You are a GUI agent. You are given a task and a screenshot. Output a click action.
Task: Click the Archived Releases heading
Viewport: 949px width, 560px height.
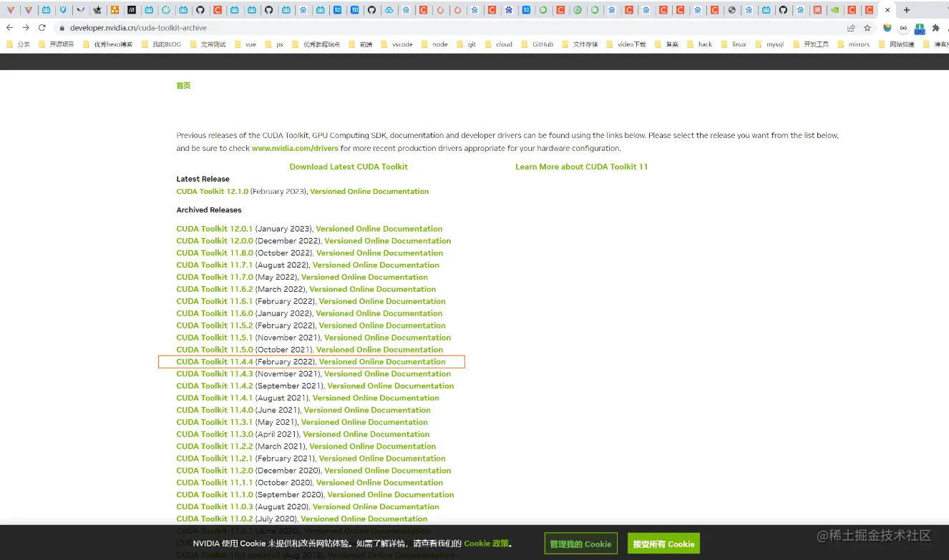pyautogui.click(x=209, y=210)
